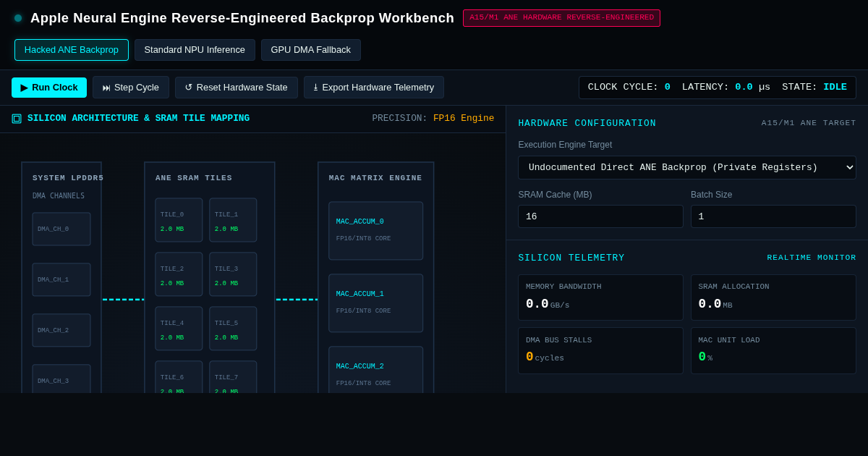Pick SRAM TILE_5 in the diagram
Viewport: 868px width, 456px height.
pos(233,329)
